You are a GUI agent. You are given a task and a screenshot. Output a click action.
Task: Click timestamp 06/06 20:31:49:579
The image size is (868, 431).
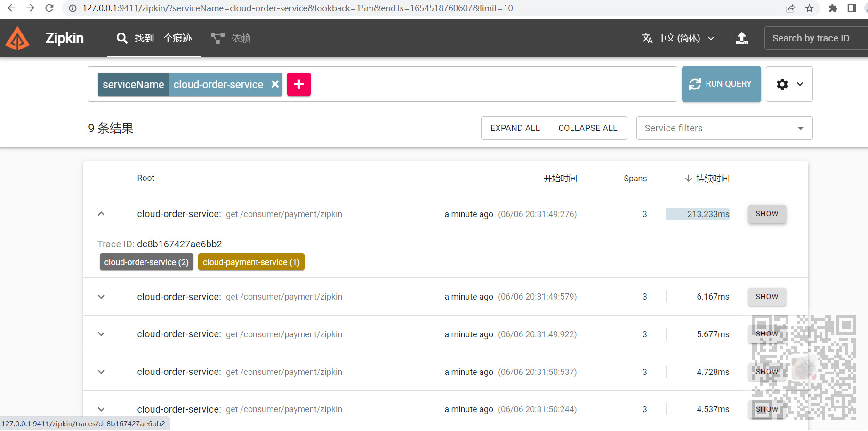tap(538, 297)
